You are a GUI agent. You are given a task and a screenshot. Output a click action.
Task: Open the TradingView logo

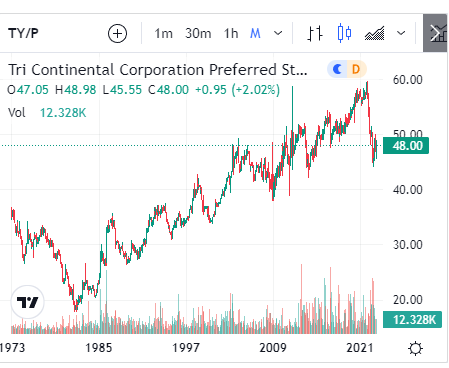(27, 302)
